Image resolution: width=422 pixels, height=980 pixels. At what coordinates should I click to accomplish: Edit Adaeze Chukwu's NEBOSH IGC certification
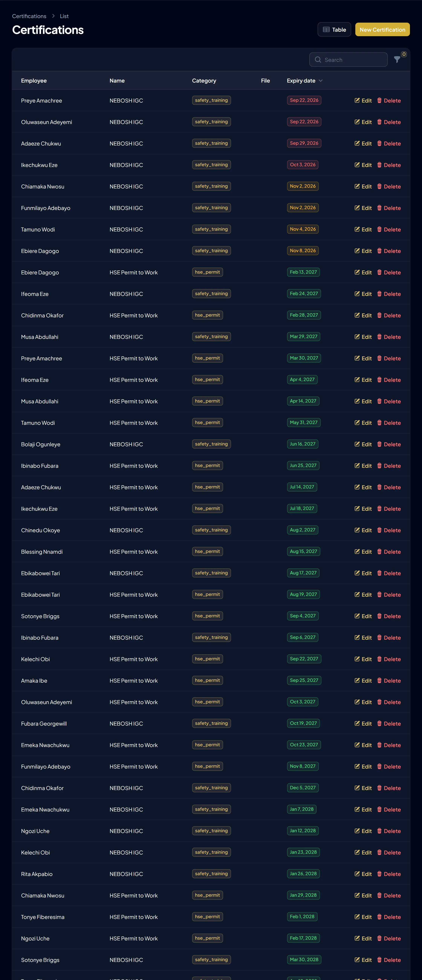click(363, 143)
